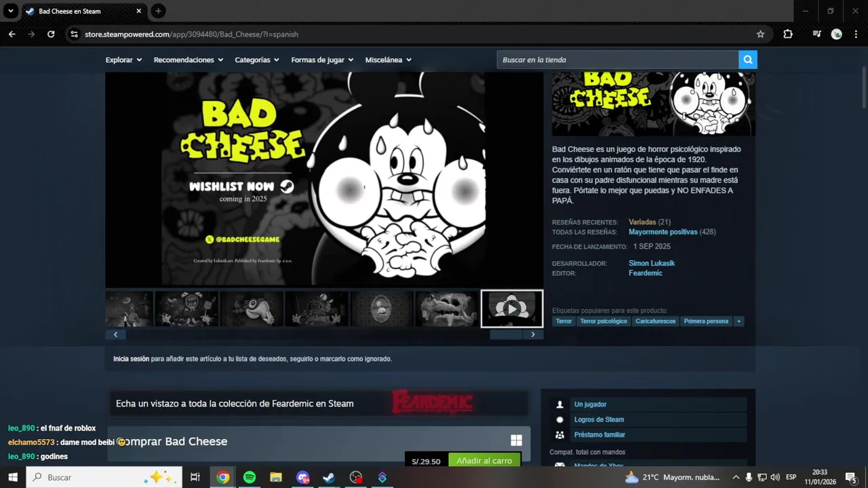This screenshot has width=868, height=488.
Task: Select the oval portrait screenshot thumbnail
Action: click(382, 309)
